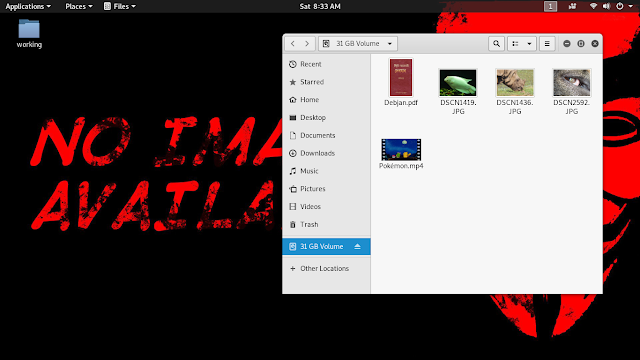This screenshot has width=640, height=360.
Task: Open the hamburger menu in Files
Action: click(547, 44)
